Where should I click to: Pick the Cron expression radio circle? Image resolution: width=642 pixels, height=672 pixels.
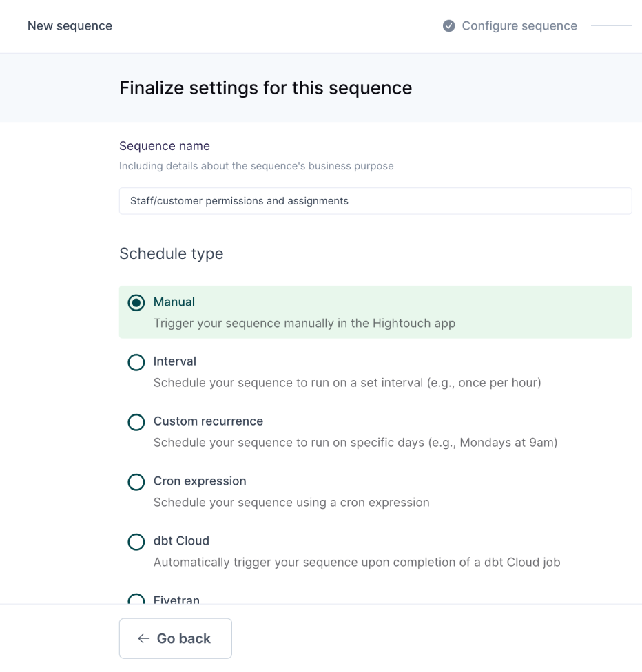click(x=136, y=482)
